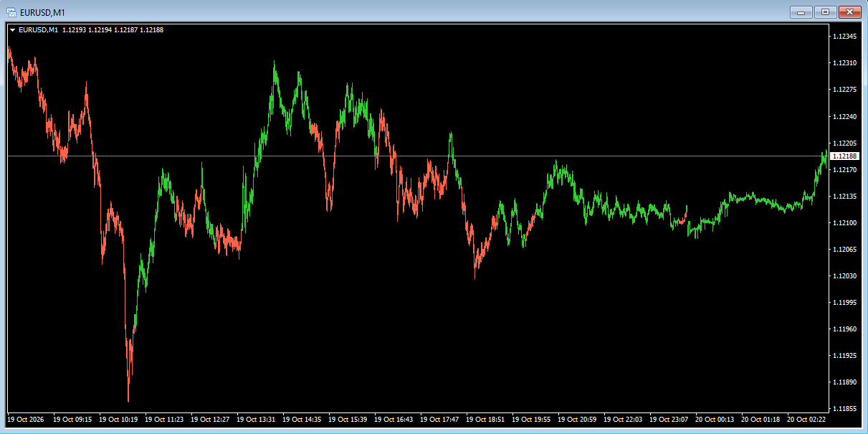Click price axis label 1.12345

844,37
